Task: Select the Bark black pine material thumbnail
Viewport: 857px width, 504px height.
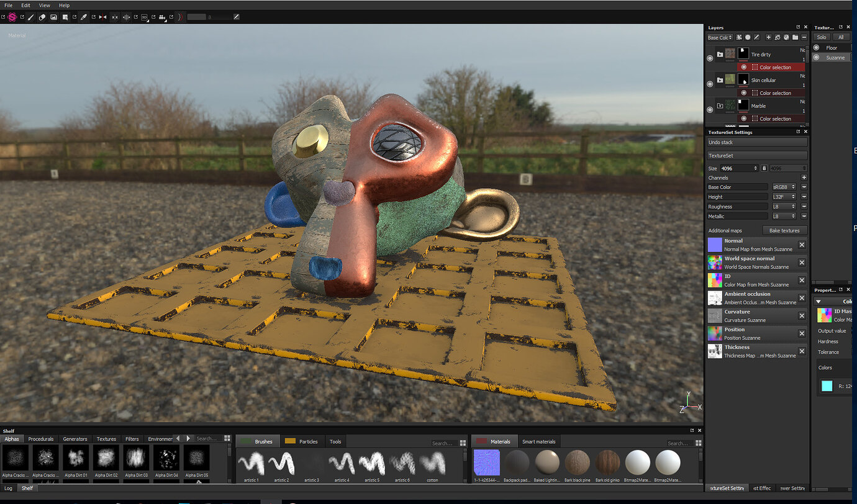Action: click(x=578, y=463)
